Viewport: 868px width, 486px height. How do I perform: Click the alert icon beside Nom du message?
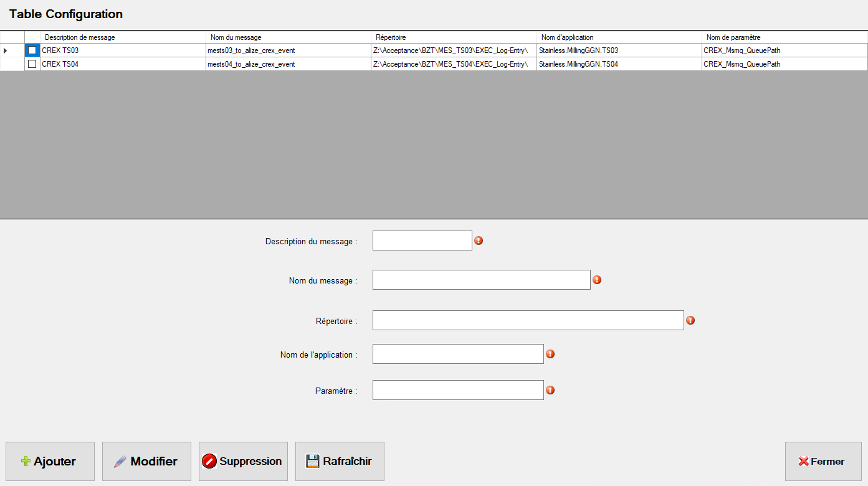[x=597, y=280]
